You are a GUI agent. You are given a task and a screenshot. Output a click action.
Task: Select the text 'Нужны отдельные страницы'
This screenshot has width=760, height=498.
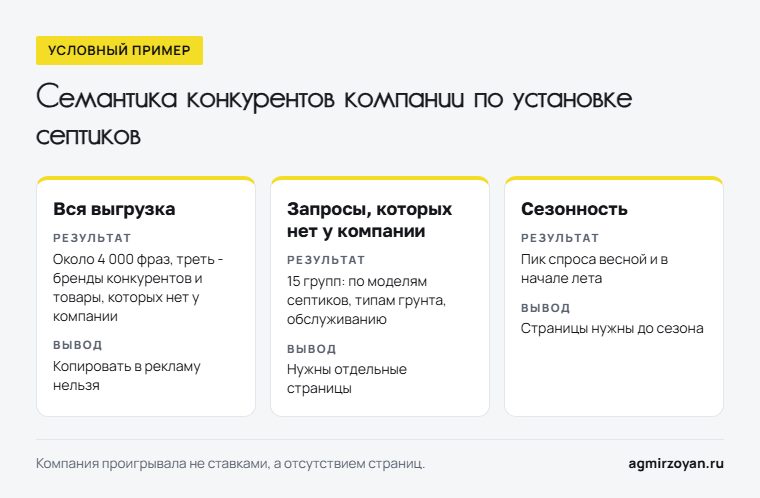(x=347, y=379)
